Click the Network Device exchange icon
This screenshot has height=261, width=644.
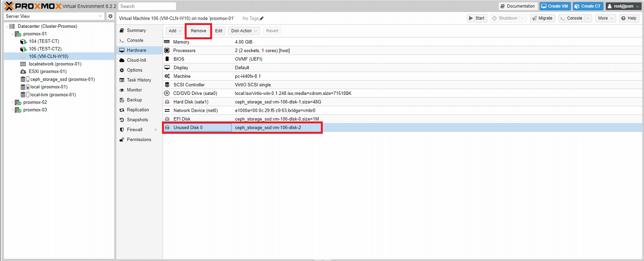[167, 110]
